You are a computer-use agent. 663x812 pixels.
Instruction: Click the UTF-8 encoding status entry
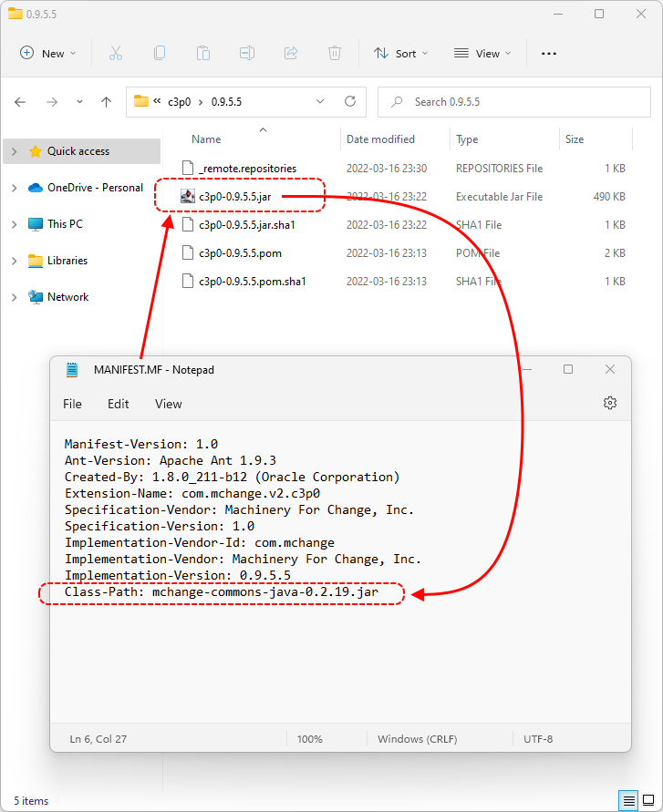pyautogui.click(x=538, y=739)
